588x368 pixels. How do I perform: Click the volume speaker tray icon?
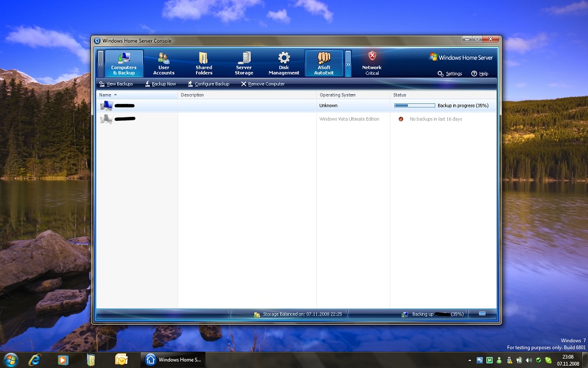click(x=528, y=360)
